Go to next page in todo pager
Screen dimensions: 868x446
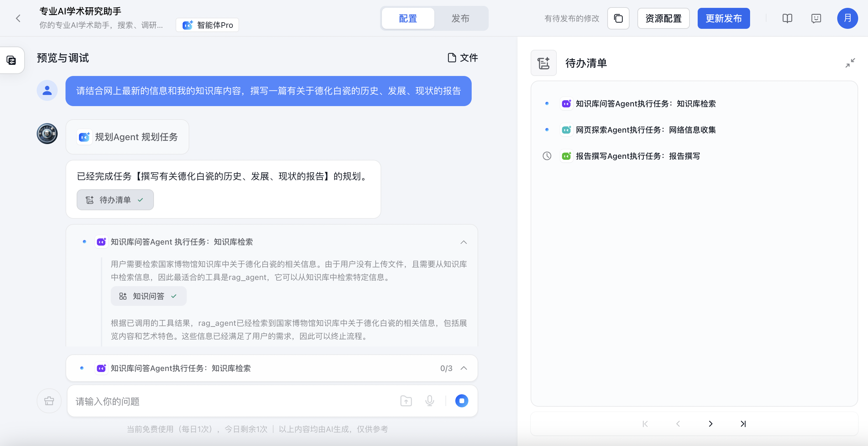click(x=711, y=424)
